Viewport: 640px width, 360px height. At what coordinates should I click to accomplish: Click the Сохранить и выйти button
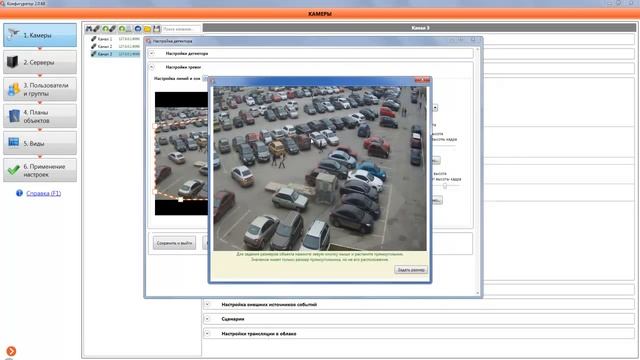tap(174, 243)
